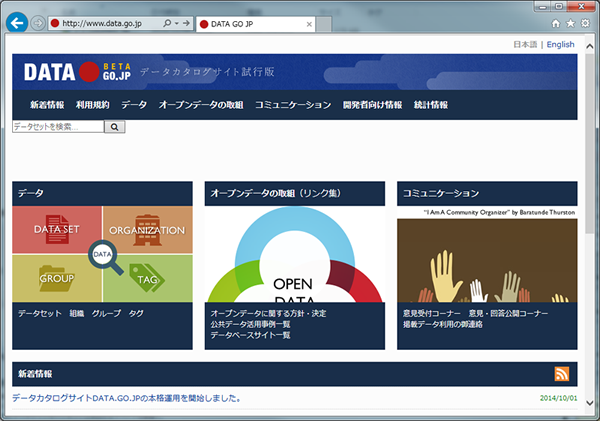Focus the dataset search field

point(58,127)
